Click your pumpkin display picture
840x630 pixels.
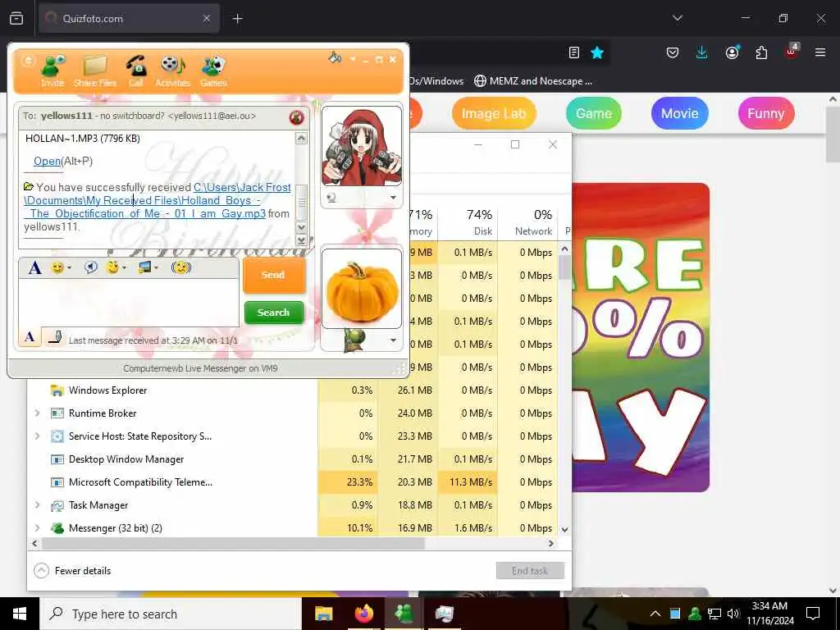click(x=362, y=288)
